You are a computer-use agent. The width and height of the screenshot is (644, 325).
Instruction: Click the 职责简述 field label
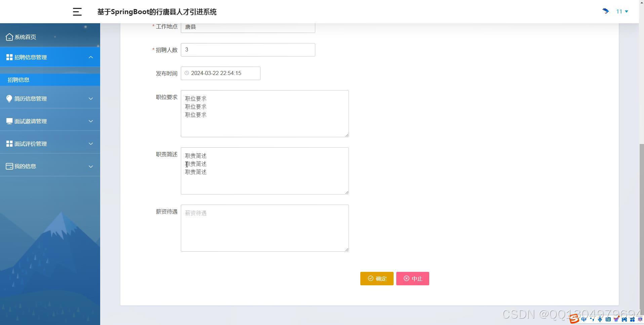[166, 154]
